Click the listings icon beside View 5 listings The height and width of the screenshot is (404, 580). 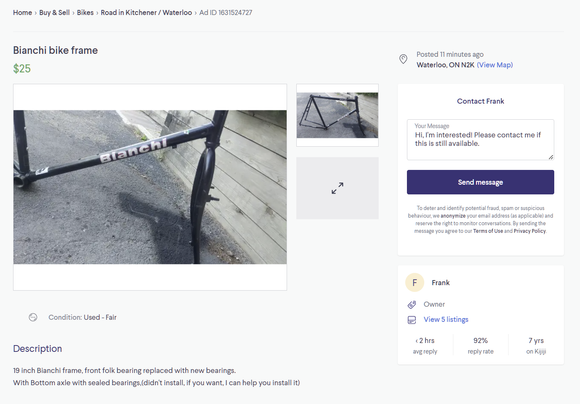[412, 320]
